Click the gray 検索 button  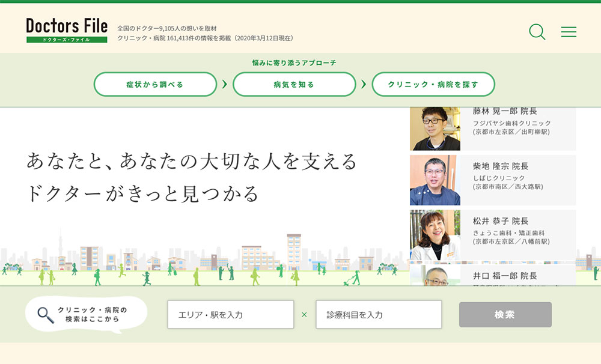(x=505, y=315)
